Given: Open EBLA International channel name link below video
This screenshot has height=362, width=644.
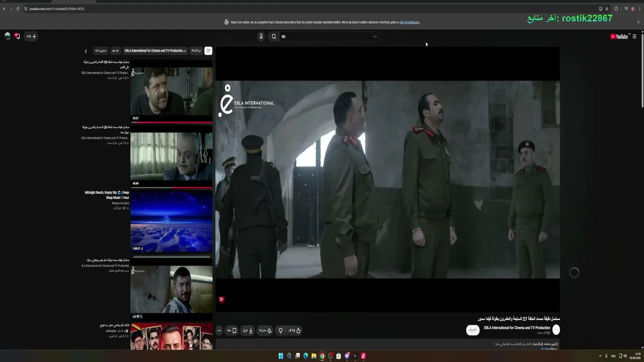Looking at the screenshot, I should coord(517,328).
